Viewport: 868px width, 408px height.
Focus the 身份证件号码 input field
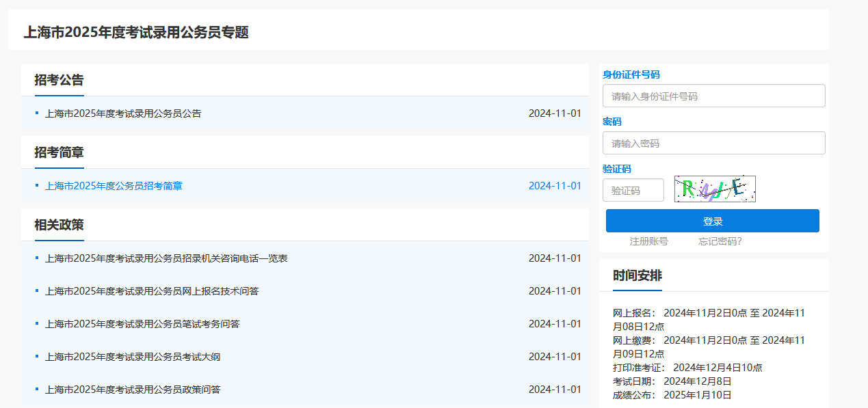click(x=713, y=96)
